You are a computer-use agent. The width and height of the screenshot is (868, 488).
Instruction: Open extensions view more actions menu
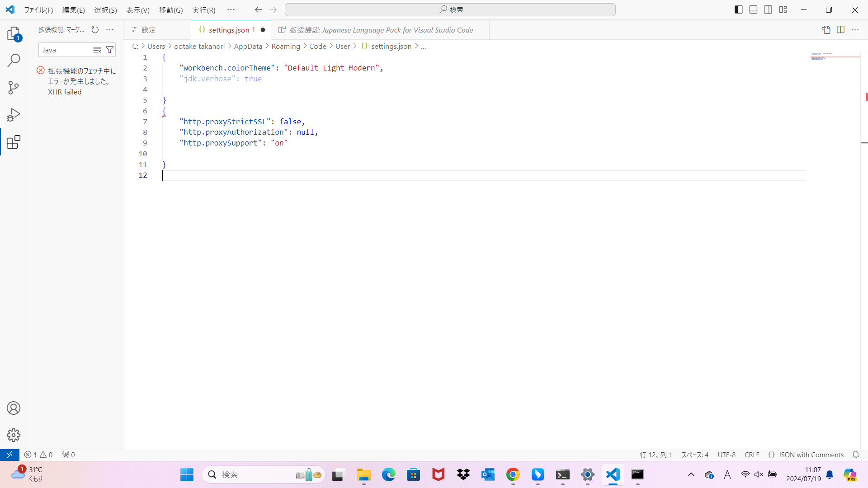point(110,30)
